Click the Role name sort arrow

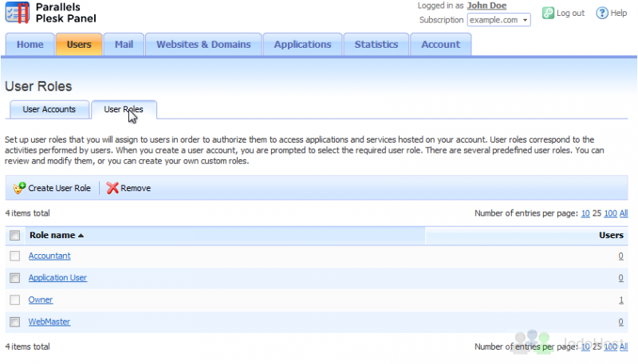coord(81,236)
